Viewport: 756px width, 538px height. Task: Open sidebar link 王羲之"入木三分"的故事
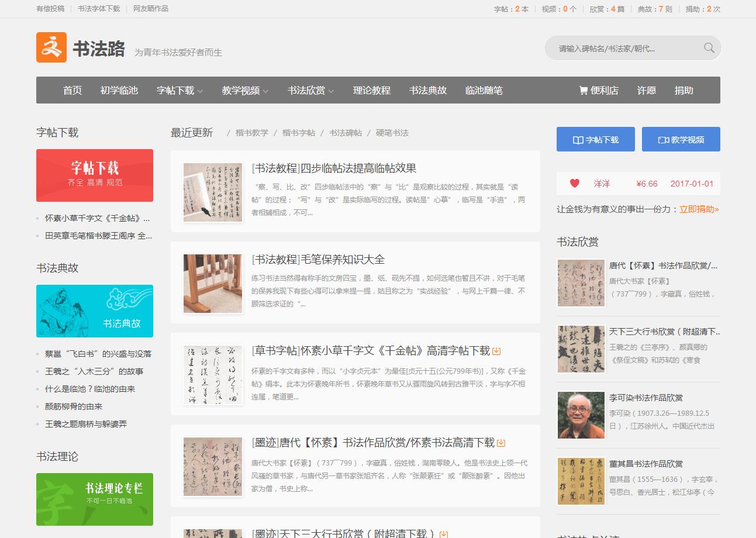[94, 371]
